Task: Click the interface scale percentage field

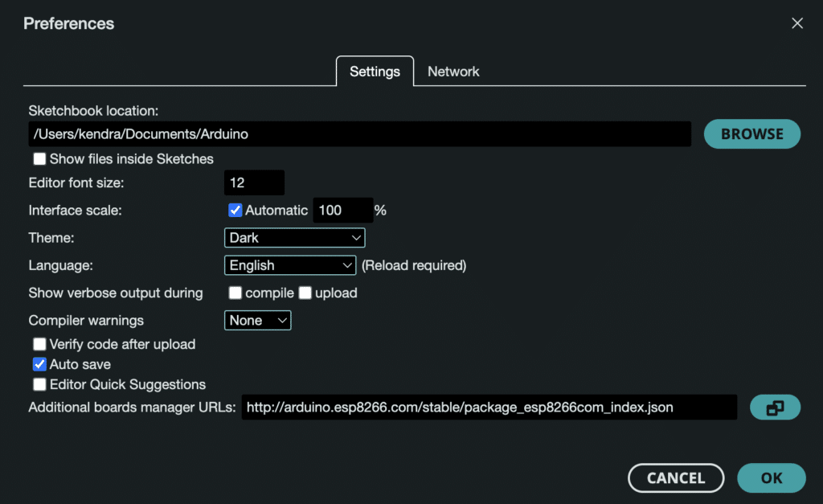Action: click(343, 210)
